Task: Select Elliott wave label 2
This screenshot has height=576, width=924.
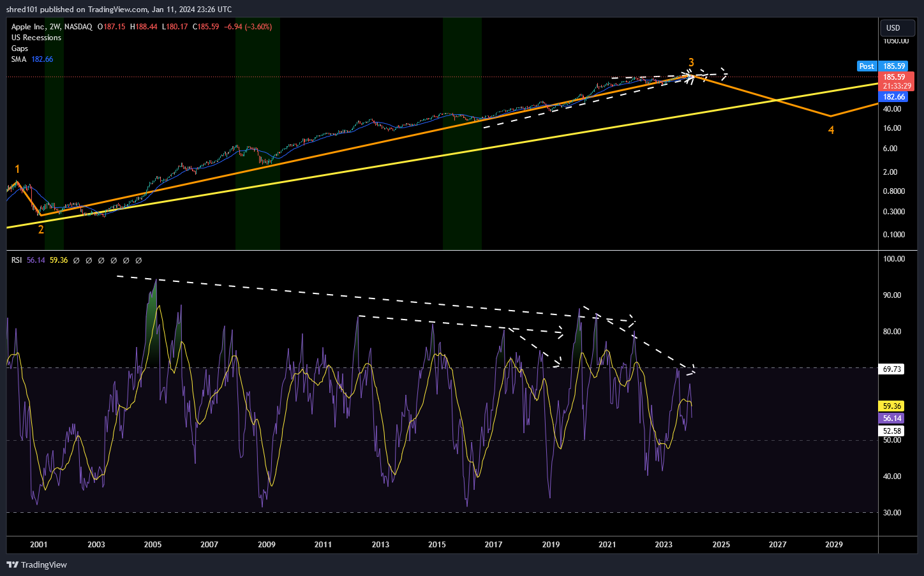Action: tap(41, 230)
